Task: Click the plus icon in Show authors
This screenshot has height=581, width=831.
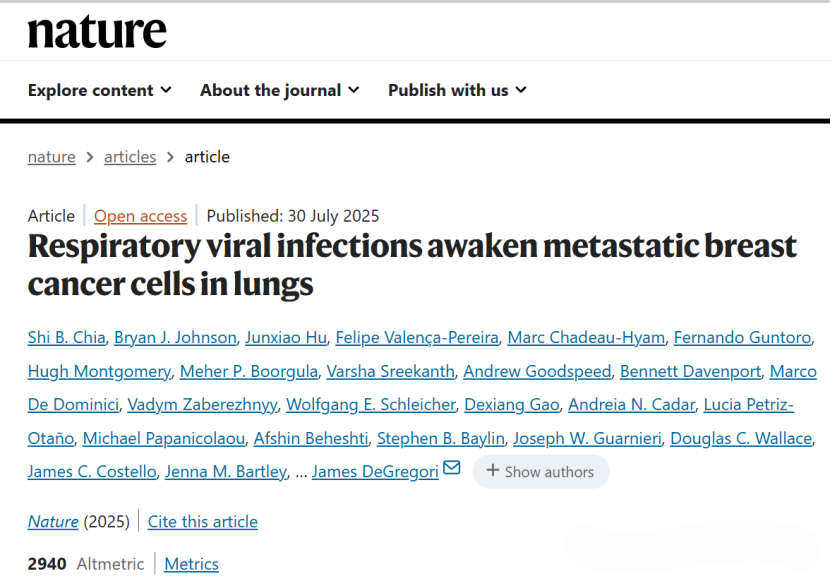Action: [493, 470]
